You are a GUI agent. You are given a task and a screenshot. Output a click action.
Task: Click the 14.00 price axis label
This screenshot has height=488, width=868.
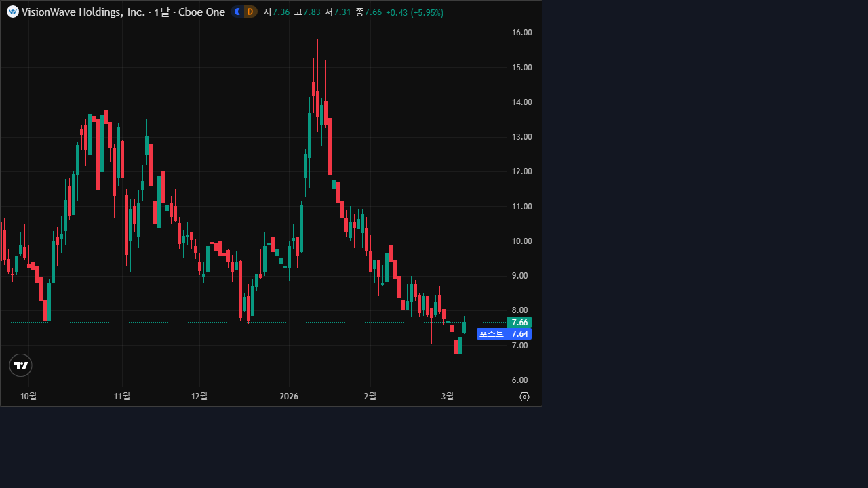(522, 102)
